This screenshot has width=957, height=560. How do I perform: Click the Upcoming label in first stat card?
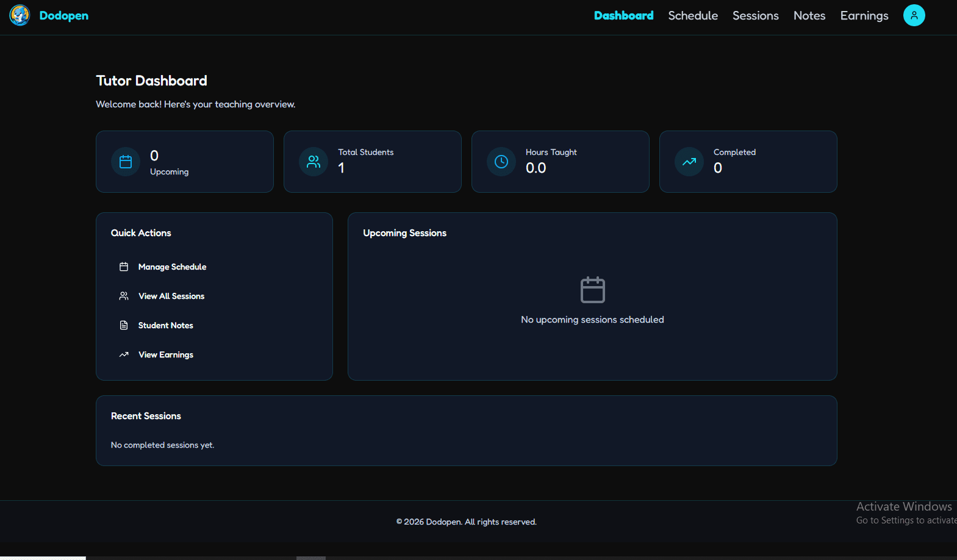click(169, 172)
